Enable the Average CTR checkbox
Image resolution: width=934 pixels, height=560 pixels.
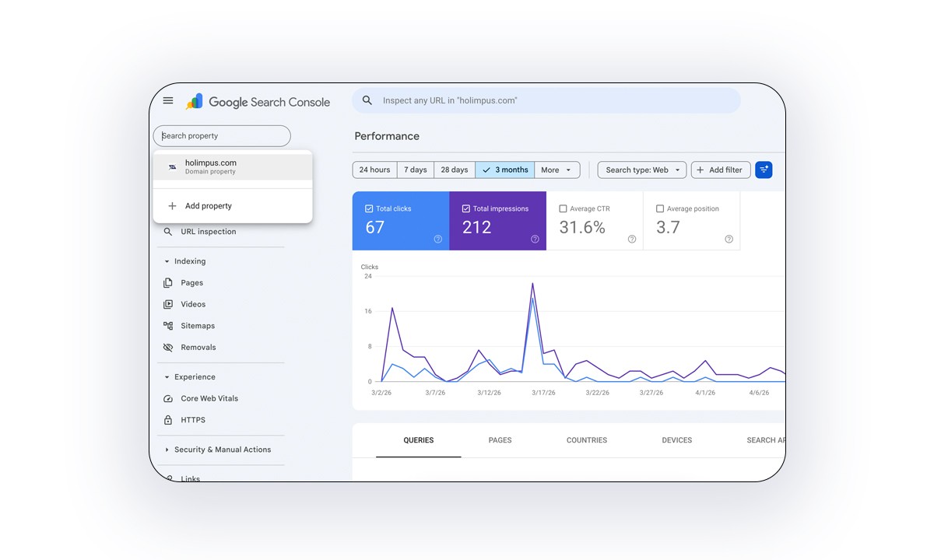(x=563, y=208)
